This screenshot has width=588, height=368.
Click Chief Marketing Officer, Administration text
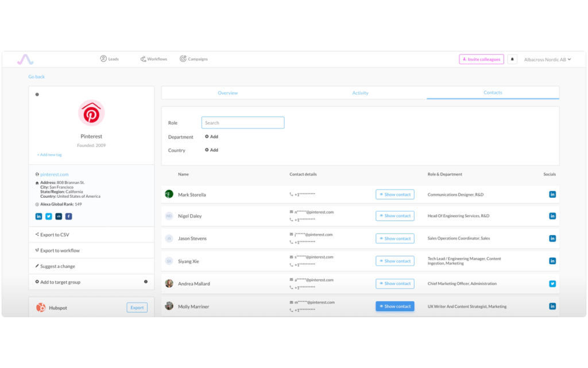point(462,284)
